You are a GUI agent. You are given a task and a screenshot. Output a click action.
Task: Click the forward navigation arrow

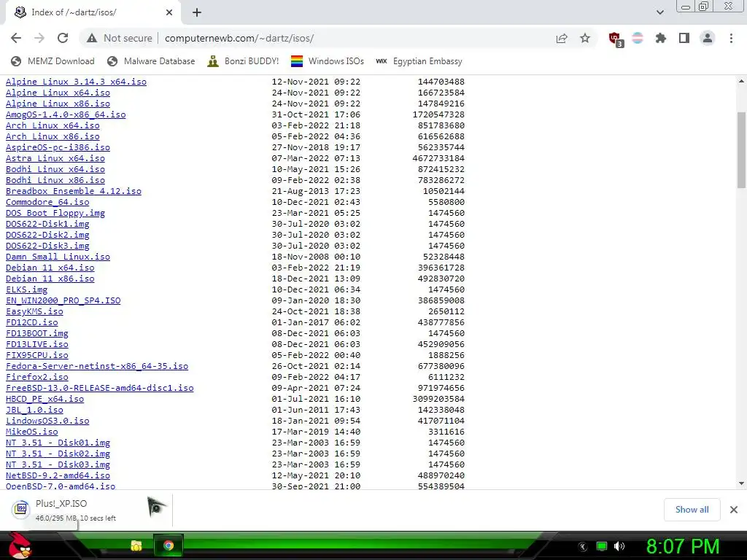pos(39,38)
